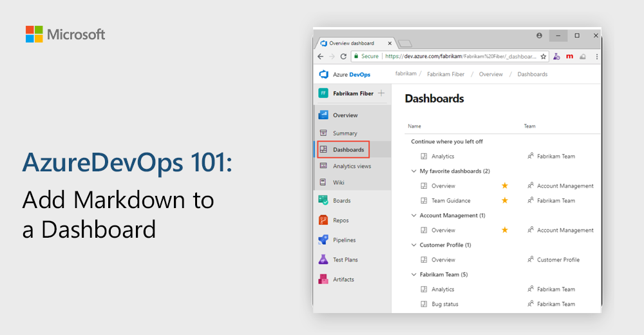
Task: Click Fabrikam Team beside Team Guidance
Action: coord(556,200)
